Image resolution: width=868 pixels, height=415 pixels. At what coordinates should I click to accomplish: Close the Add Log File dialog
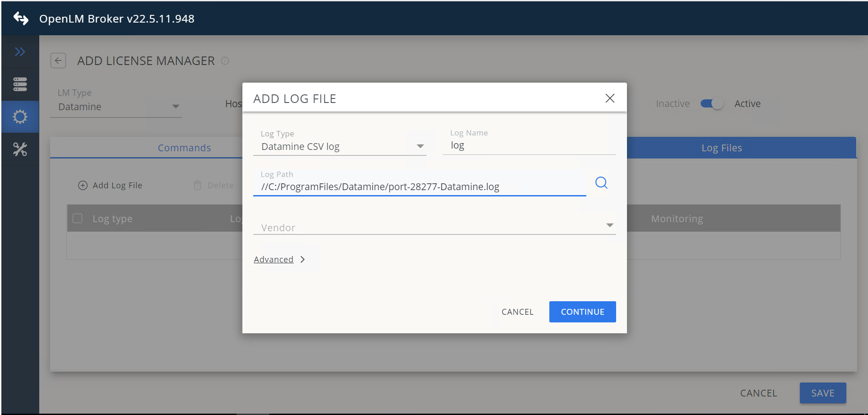610,98
